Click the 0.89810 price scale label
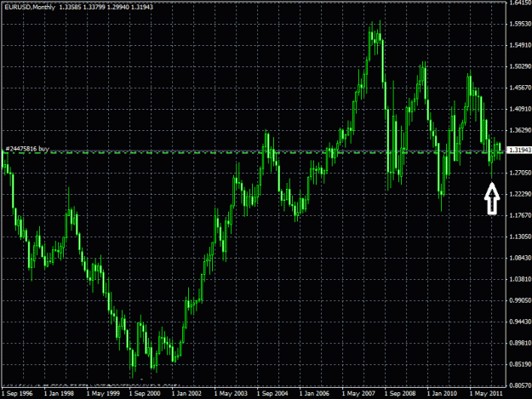The width and height of the screenshot is (532, 399). click(520, 343)
